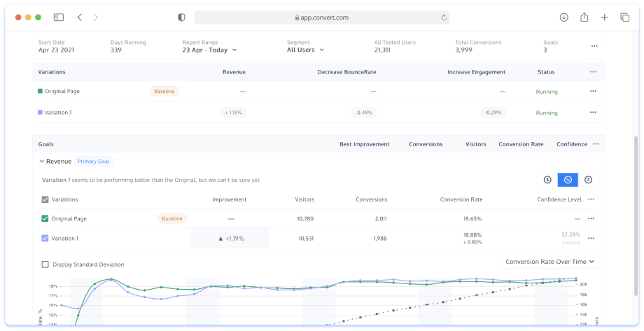Viewport: 644px width, 331px height.
Task: Open the more menu beside Goals count
Action: click(594, 46)
